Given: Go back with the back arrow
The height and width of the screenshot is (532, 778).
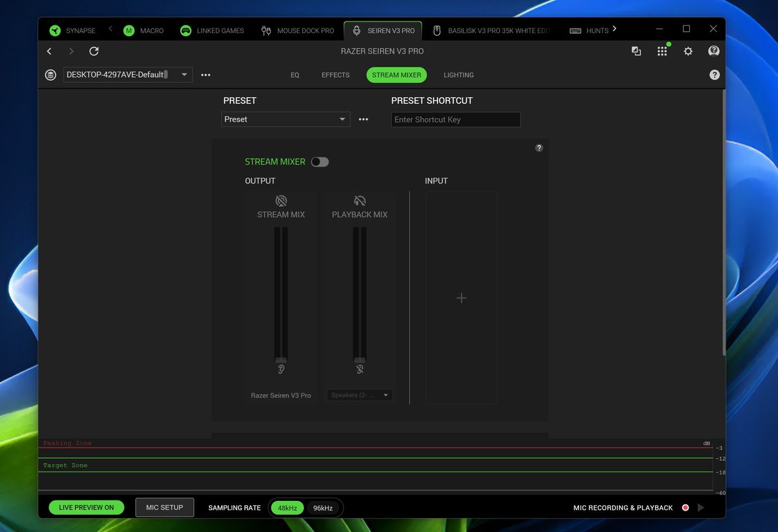Looking at the screenshot, I should [x=49, y=51].
